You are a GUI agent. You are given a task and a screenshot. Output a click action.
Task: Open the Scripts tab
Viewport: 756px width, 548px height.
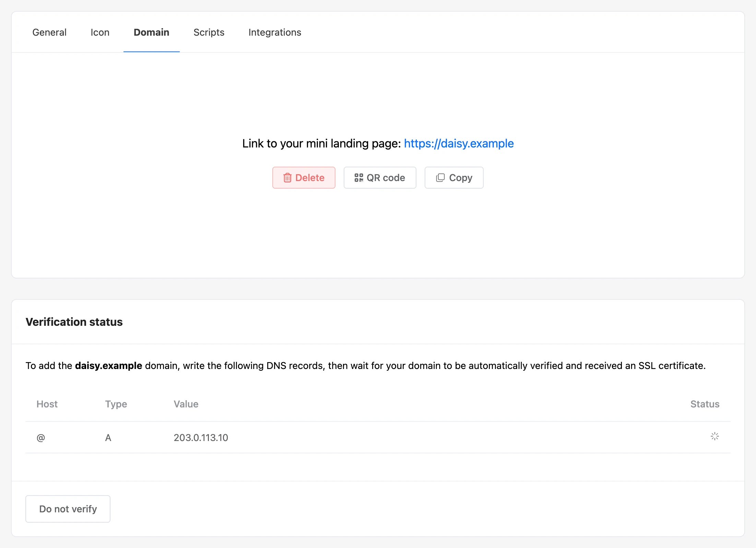tap(209, 32)
